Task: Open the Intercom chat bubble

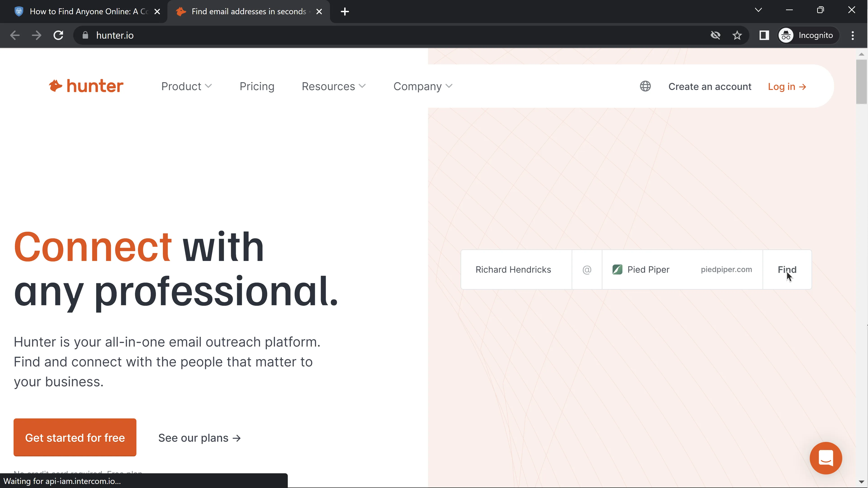Action: (826, 458)
